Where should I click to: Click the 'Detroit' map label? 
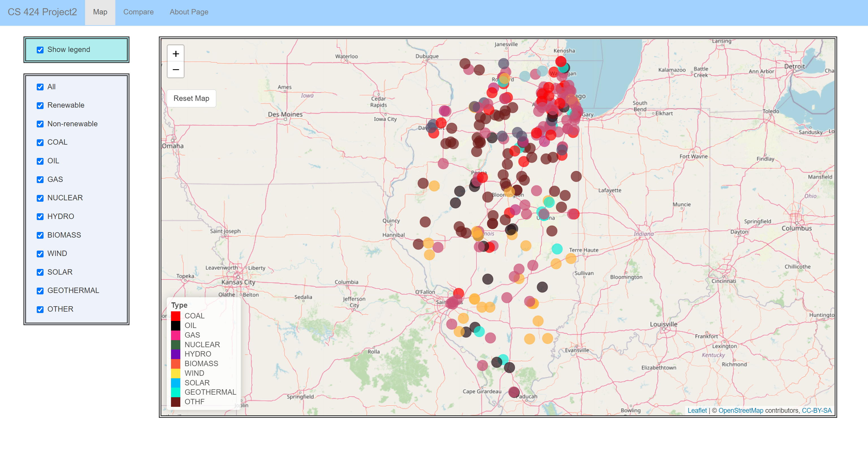794,66
